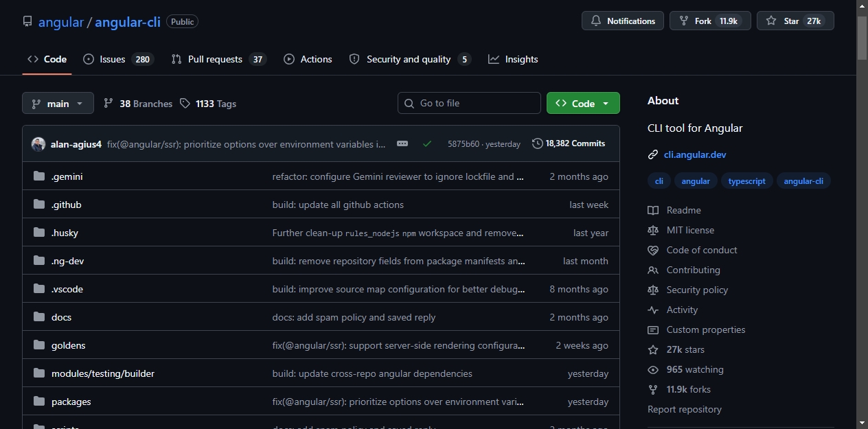Open the Report repository link
The height and width of the screenshot is (429, 868).
(x=685, y=409)
